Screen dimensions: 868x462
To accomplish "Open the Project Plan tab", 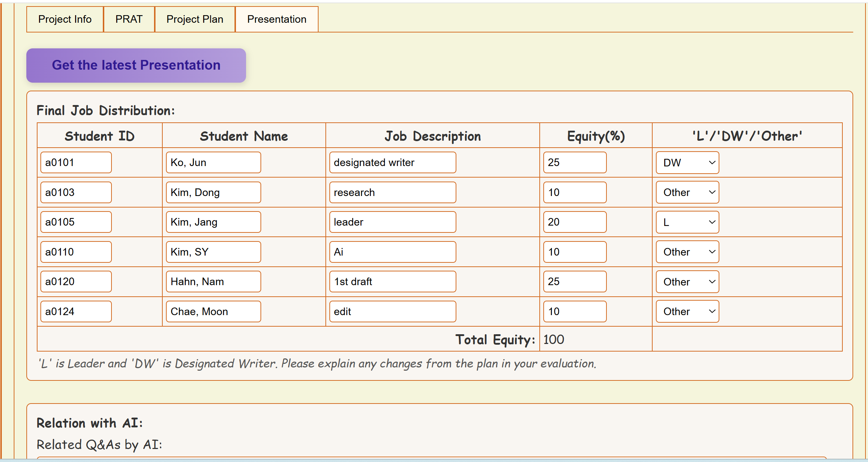I will click(195, 19).
